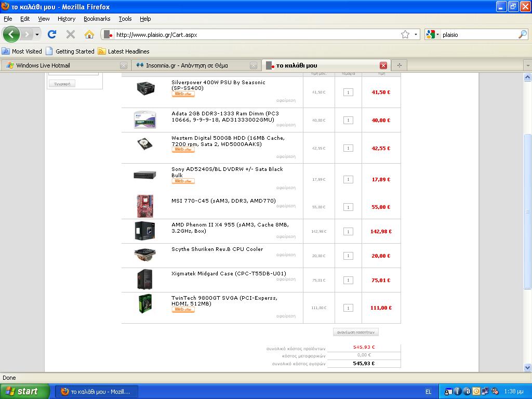Reload the page with the refresh icon

52,34
